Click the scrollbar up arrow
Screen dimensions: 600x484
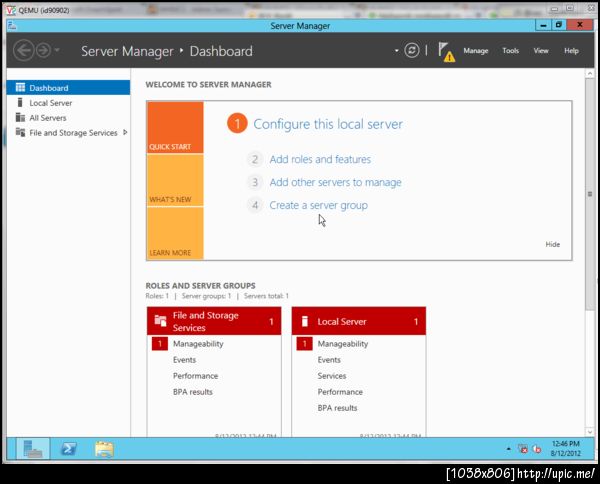(x=590, y=73)
